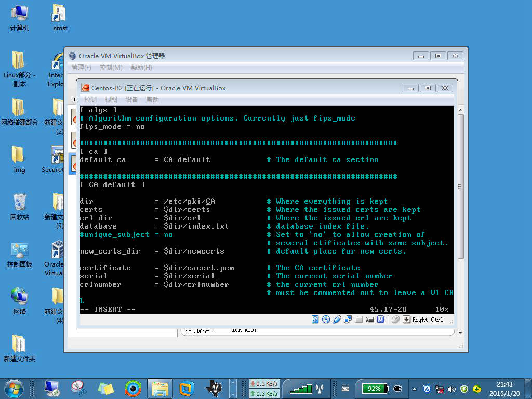Open the 帮助 menu in Centos-B2 window
532x399 pixels.
point(152,99)
